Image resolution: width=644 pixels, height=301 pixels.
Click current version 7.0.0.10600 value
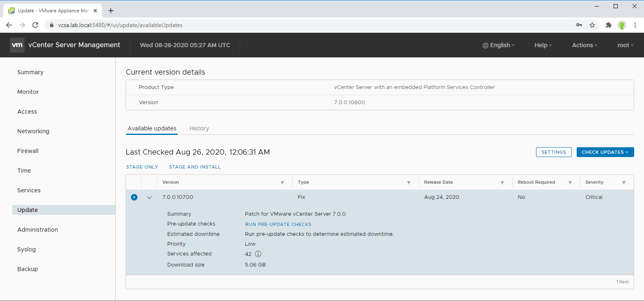coord(349,103)
